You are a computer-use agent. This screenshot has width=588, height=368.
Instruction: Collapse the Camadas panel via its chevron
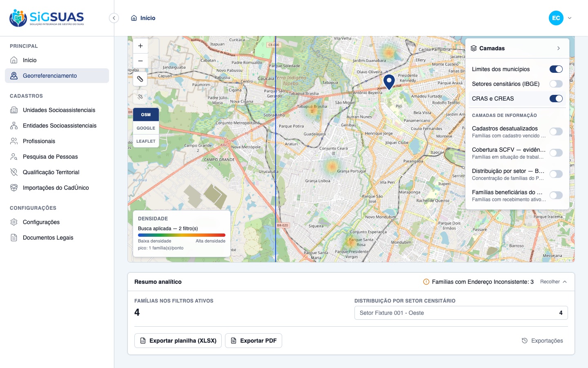[x=559, y=48]
